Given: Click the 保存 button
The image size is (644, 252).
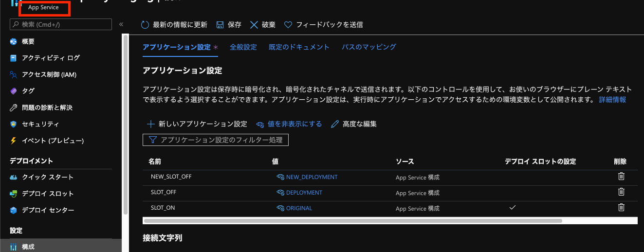Looking at the screenshot, I should pyautogui.click(x=229, y=24).
